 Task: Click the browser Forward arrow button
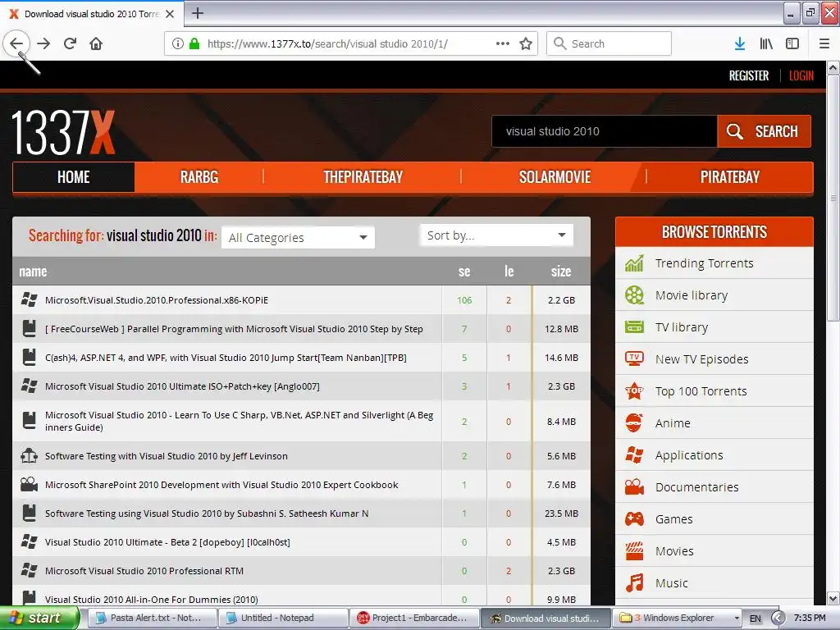point(43,43)
